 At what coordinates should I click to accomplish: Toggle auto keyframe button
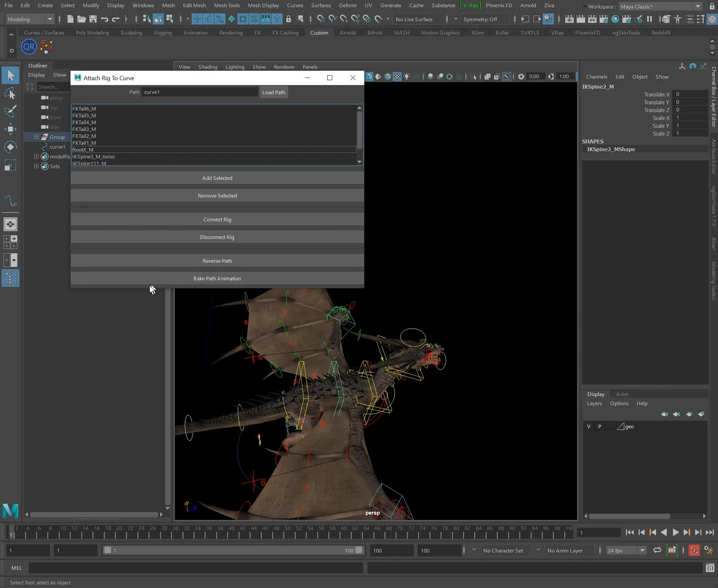[x=694, y=550]
